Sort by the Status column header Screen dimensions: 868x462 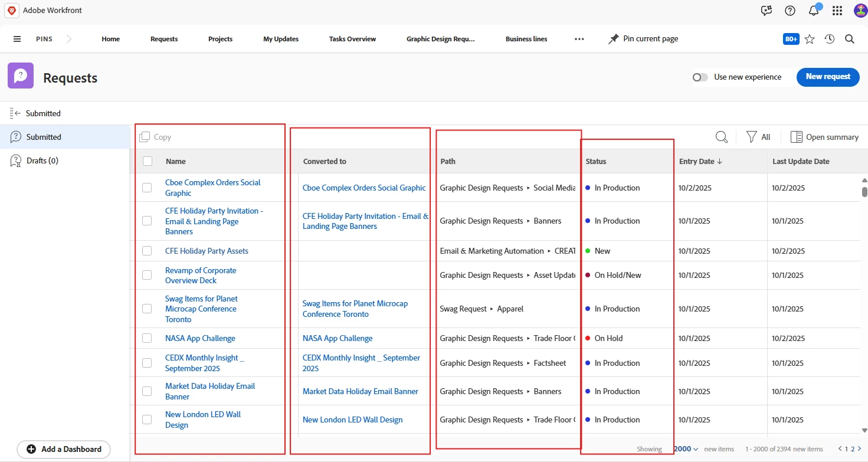coord(596,161)
